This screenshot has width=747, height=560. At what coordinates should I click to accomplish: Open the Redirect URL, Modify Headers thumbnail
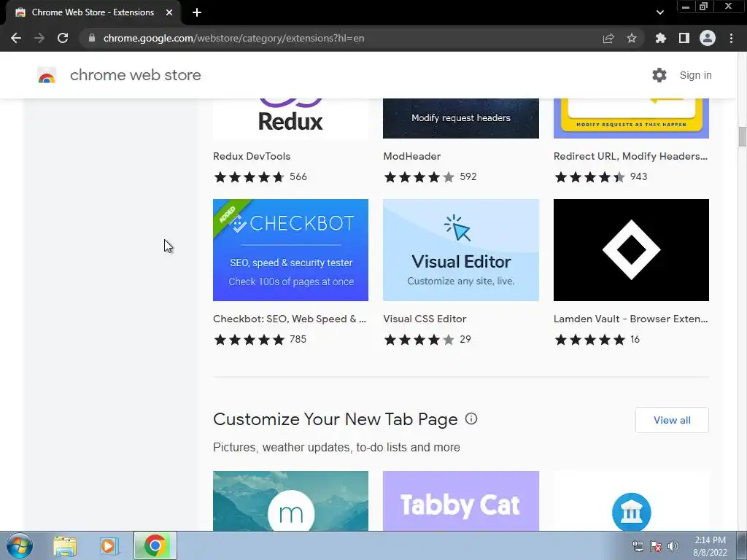631,119
